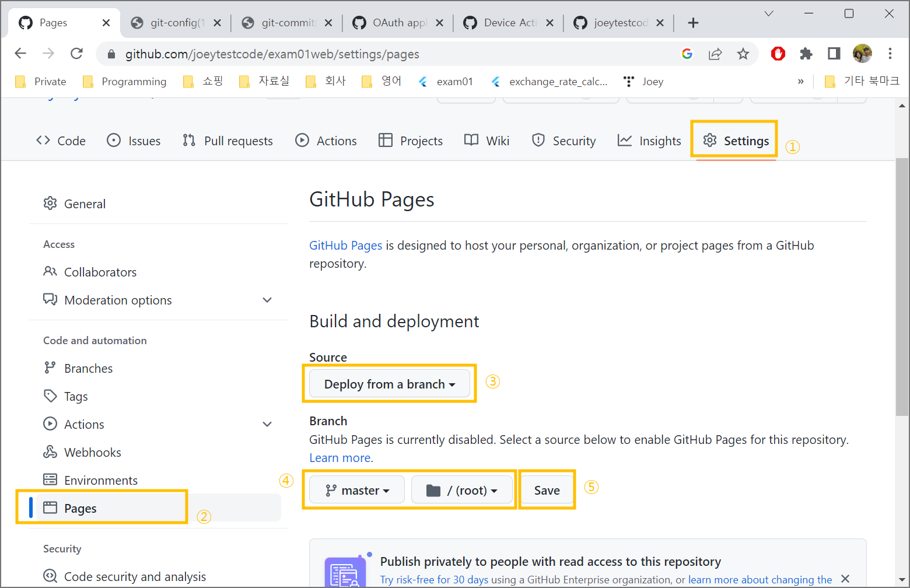Click the share page icon in address bar

coord(715,54)
